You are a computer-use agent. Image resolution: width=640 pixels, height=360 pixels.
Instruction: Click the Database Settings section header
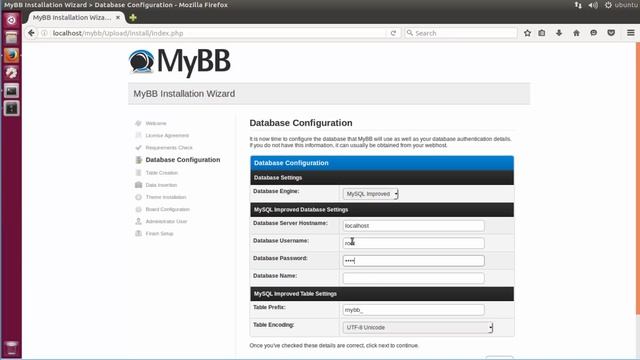(x=278, y=178)
